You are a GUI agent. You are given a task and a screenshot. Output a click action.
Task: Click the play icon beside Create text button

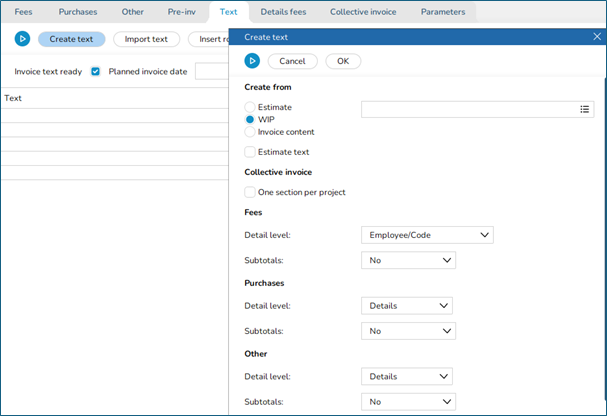22,39
